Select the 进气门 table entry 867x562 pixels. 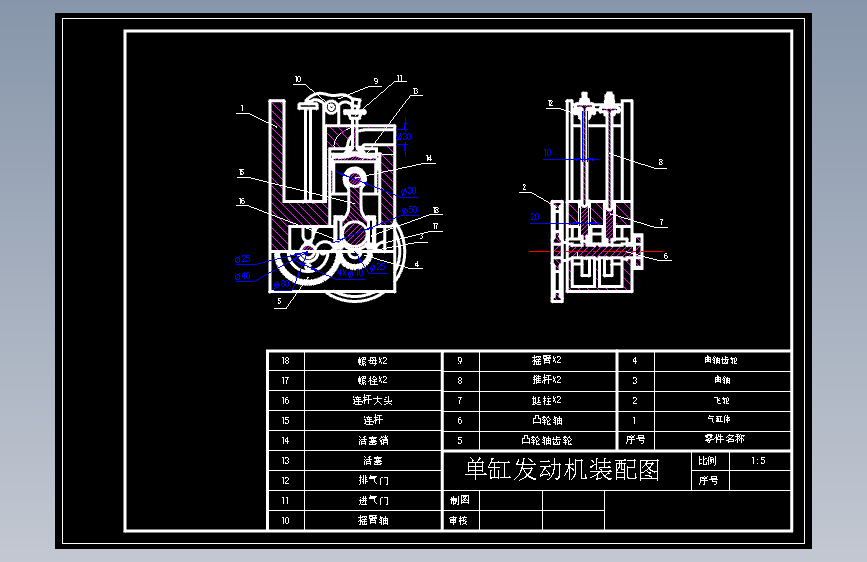pyautogui.click(x=373, y=501)
